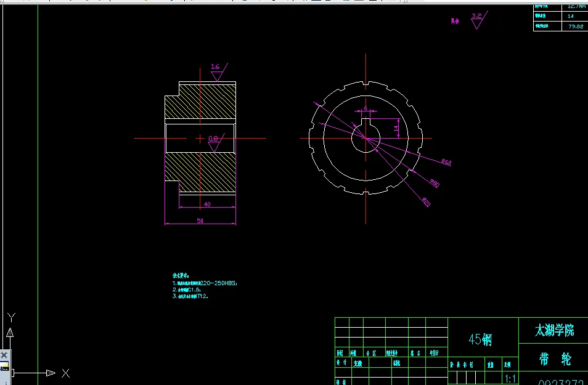The image size is (588, 385).
Task: Click the 其余 label beside 3.2 symbol
Action: [x=455, y=21]
